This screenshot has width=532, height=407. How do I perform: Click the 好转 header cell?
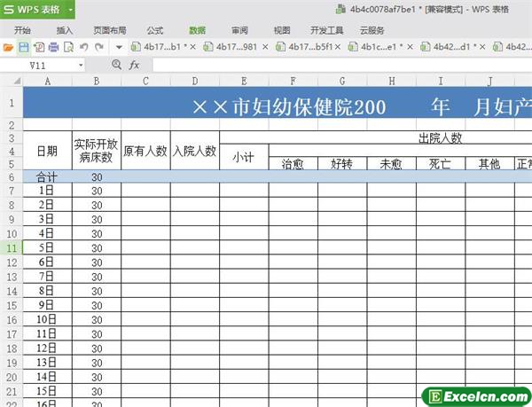pyautogui.click(x=342, y=163)
